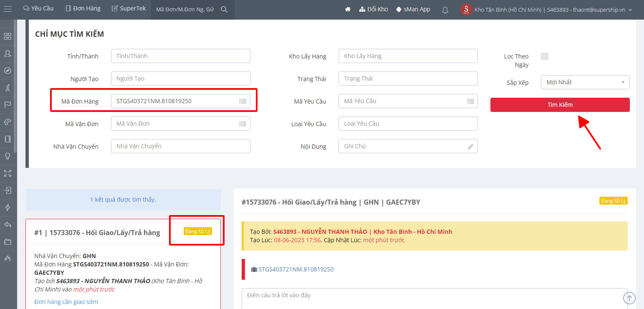The image size is (644, 309).
Task: Click creator name S463893 - NGUYỄN THANH THẢO in yellow box
Action: coord(320,232)
